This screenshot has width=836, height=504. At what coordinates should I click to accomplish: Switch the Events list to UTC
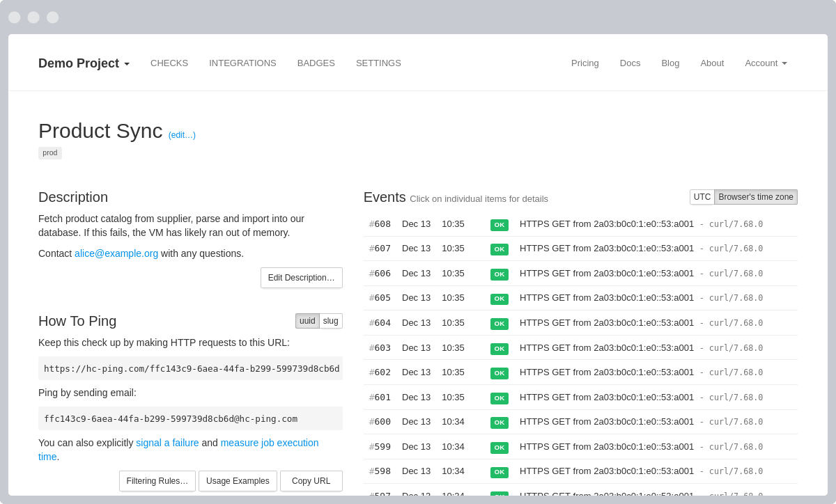pos(702,197)
